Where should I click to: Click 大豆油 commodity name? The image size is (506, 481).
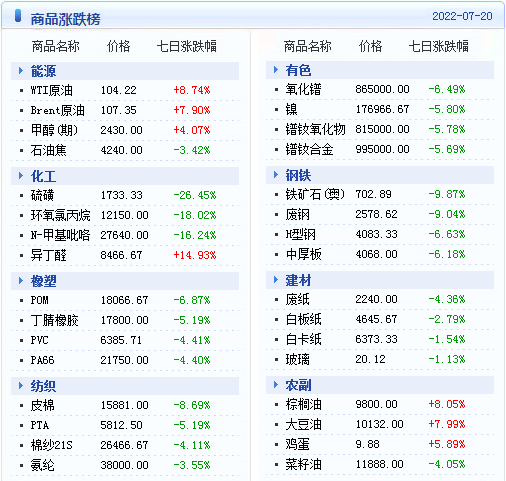click(x=303, y=424)
